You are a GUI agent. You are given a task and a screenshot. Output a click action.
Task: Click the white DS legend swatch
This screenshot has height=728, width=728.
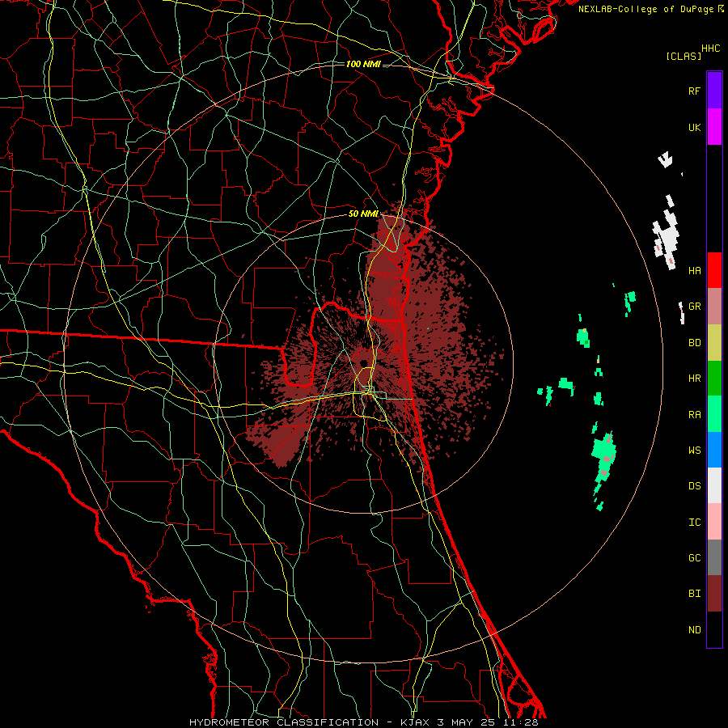tap(714, 485)
